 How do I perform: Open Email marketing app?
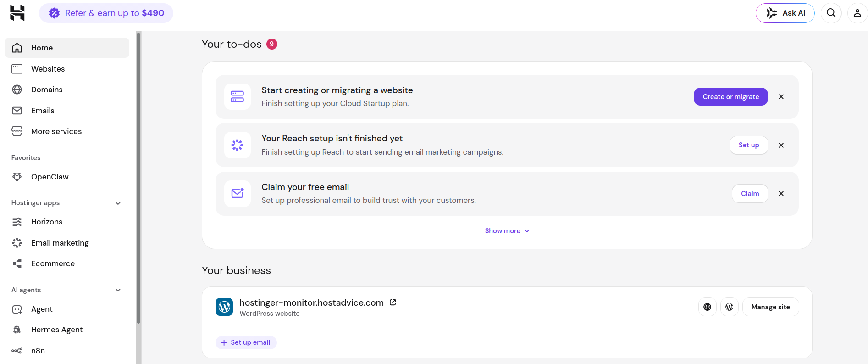coord(67,243)
